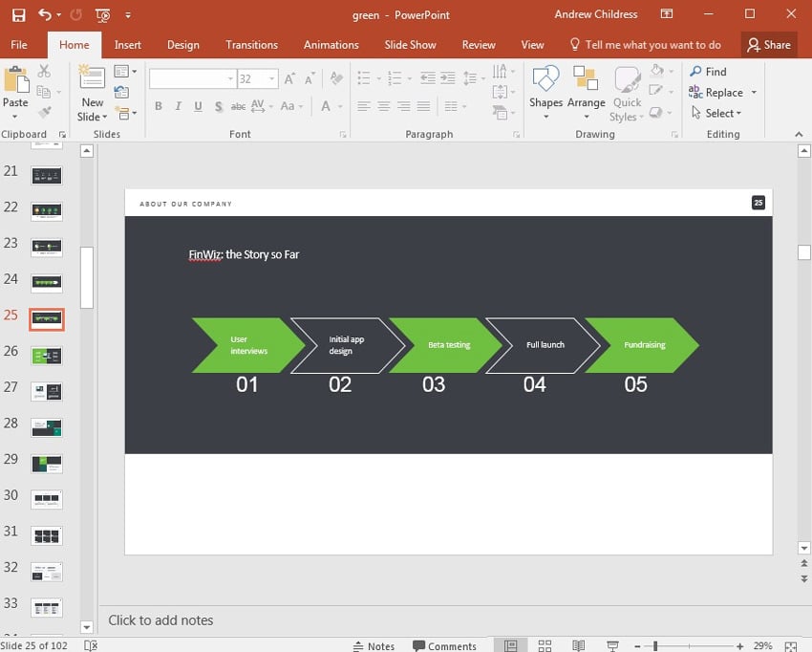
Task: Open the font size dropdown
Action: coord(272,79)
